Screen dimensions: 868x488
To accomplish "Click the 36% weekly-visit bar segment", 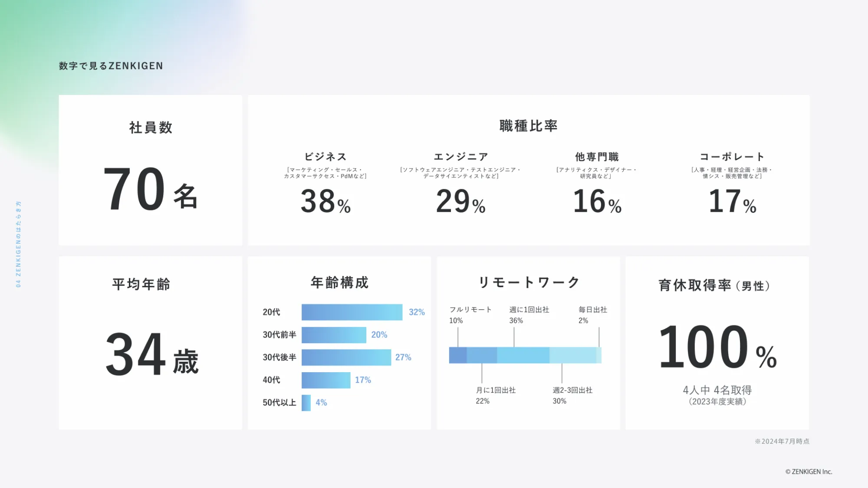I will (523, 355).
